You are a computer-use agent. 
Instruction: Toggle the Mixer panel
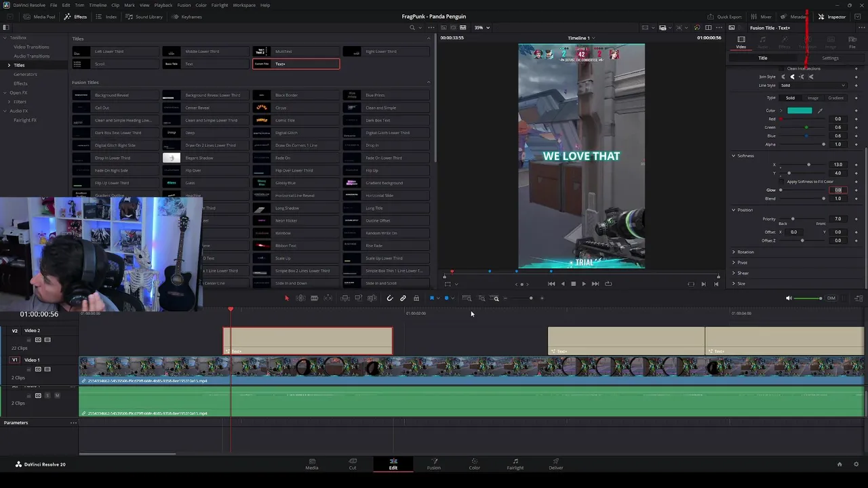(x=762, y=17)
